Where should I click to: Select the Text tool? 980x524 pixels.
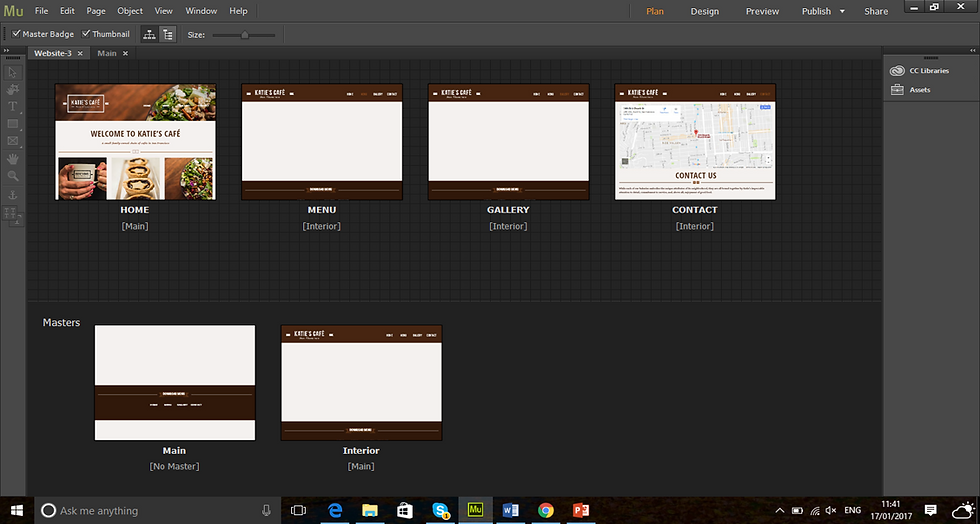click(12, 106)
